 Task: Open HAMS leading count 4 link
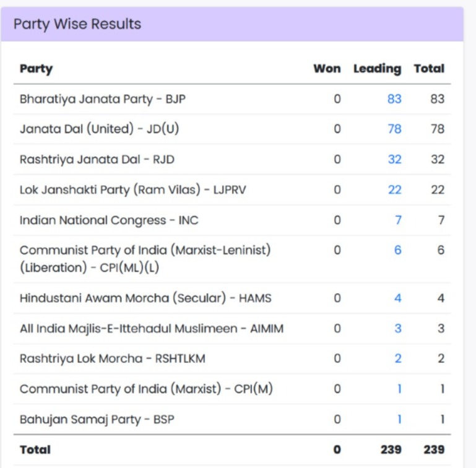[x=398, y=298]
